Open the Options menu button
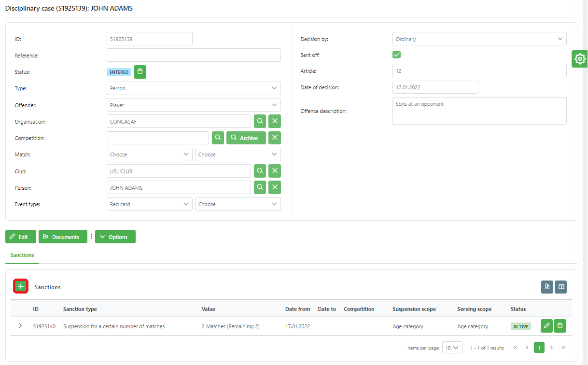Screen dimensions: 588x365 coord(115,237)
